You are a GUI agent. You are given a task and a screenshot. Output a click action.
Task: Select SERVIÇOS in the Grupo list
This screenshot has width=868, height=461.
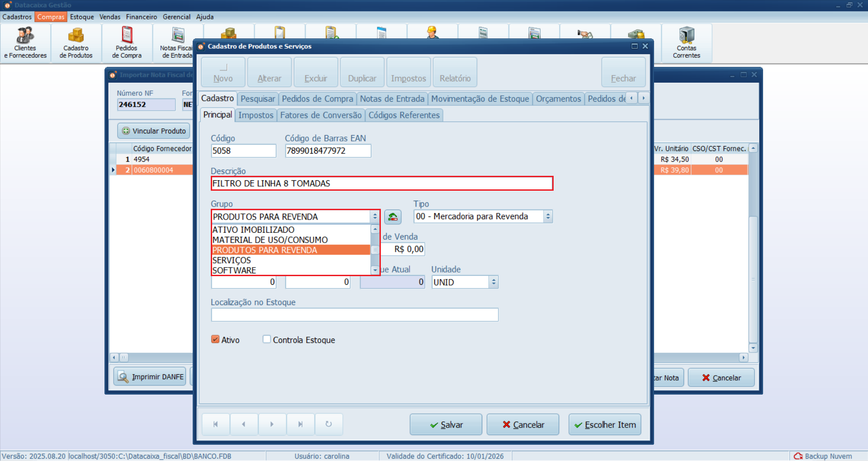tap(232, 260)
